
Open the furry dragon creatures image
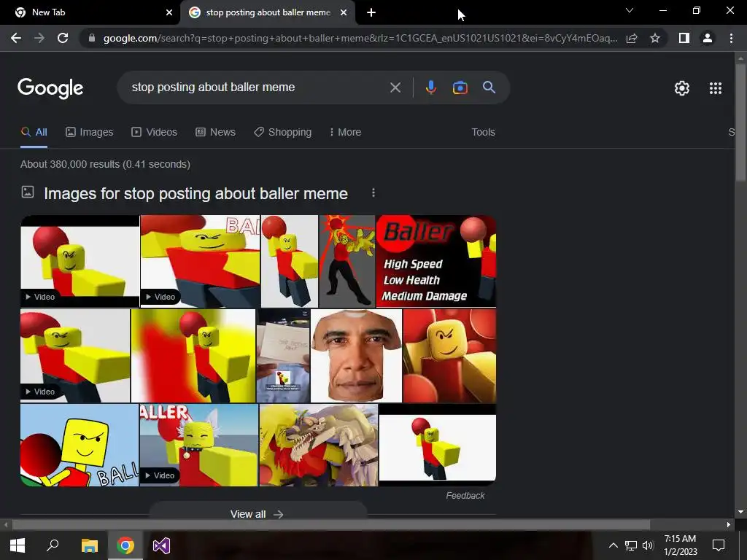point(318,446)
